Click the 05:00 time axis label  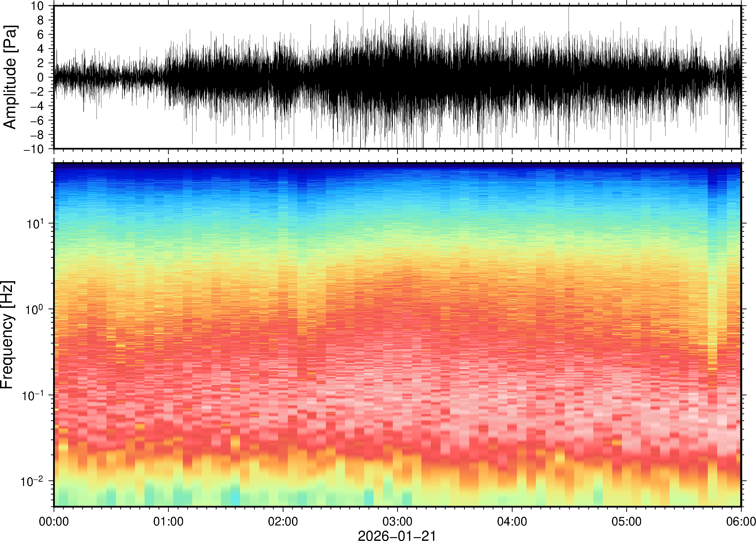pos(626,521)
